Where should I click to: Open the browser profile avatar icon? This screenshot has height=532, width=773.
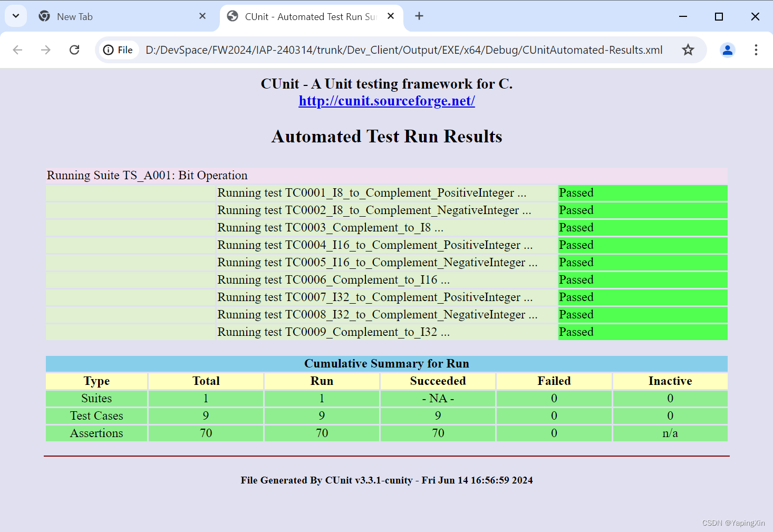(x=728, y=50)
